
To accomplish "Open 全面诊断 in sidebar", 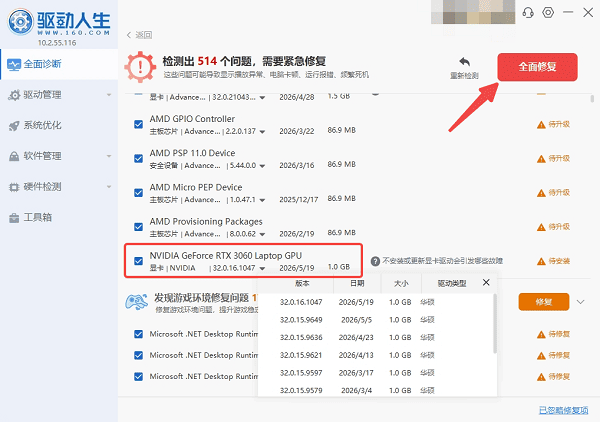I will pyautogui.click(x=59, y=64).
